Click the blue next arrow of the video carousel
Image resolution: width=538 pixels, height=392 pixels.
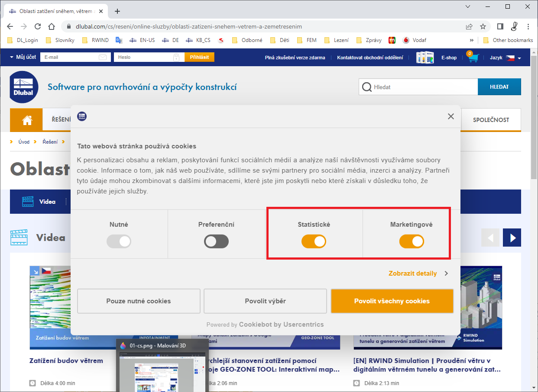[x=512, y=238]
